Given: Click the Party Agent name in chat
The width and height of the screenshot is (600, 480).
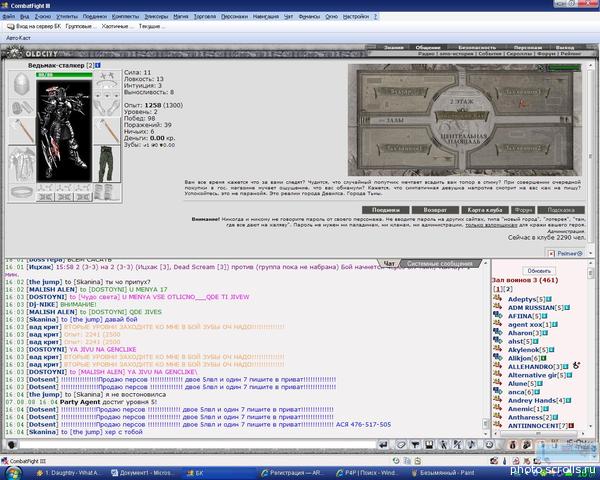Looking at the screenshot, I should [80, 402].
